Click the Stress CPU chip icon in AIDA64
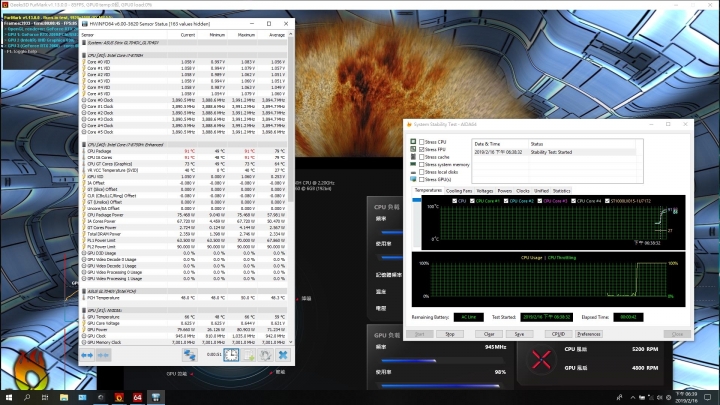 point(413,142)
